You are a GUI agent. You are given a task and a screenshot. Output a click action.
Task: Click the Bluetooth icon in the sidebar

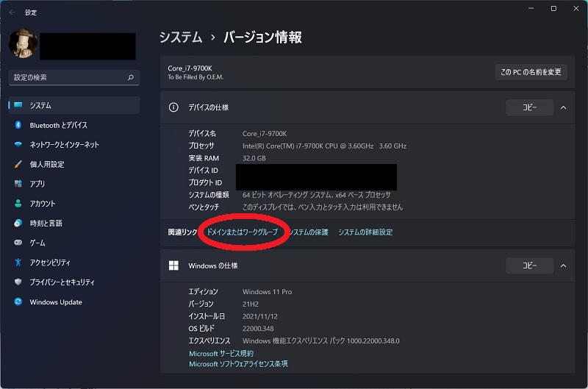pyautogui.click(x=18, y=125)
